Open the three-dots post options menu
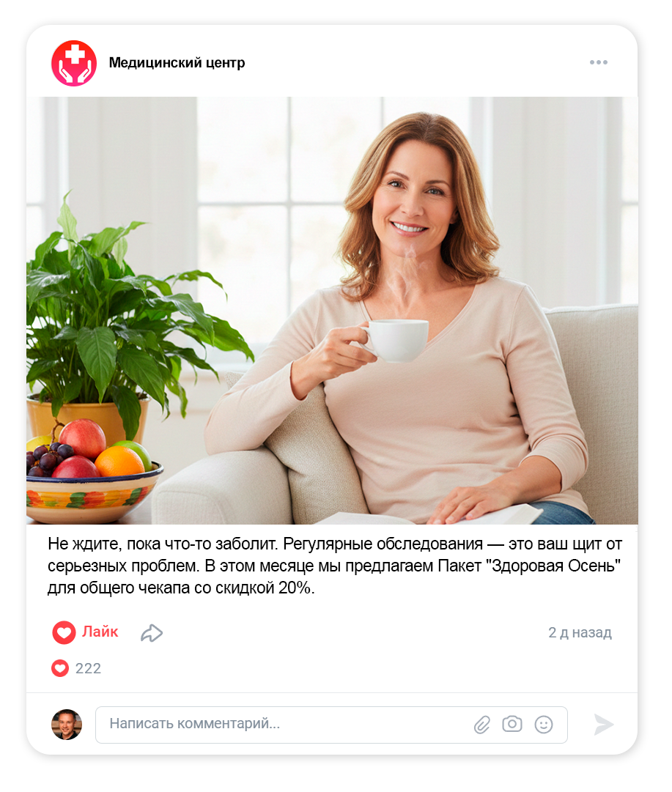 tap(598, 62)
